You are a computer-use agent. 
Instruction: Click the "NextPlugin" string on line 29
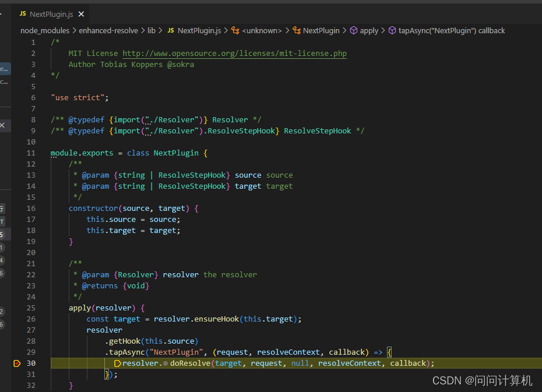click(176, 352)
